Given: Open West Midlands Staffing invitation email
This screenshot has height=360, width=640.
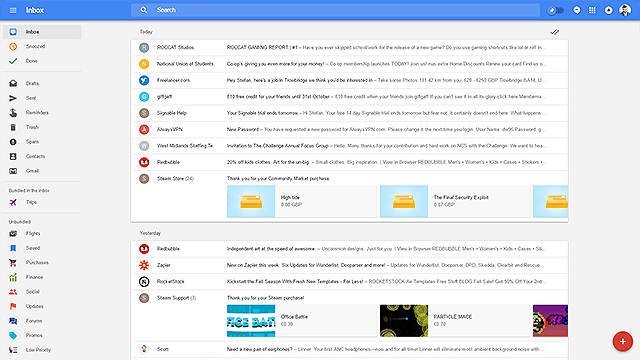Looking at the screenshot, I should (x=349, y=146).
